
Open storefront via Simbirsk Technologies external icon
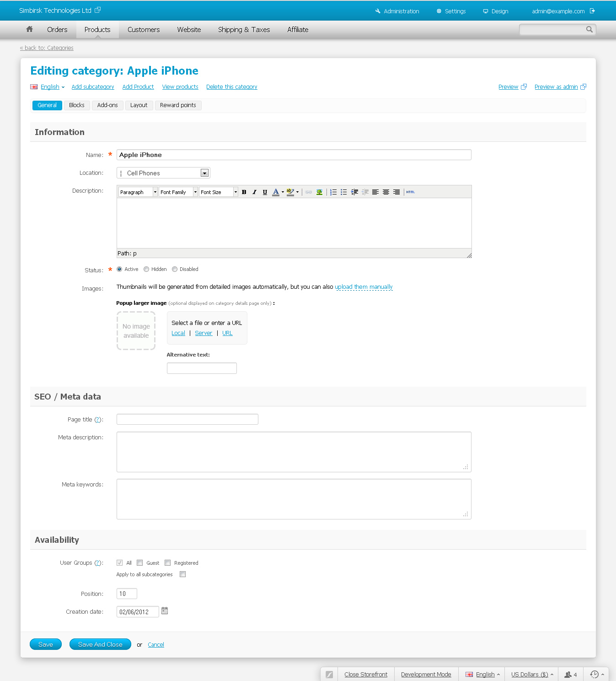click(x=97, y=10)
